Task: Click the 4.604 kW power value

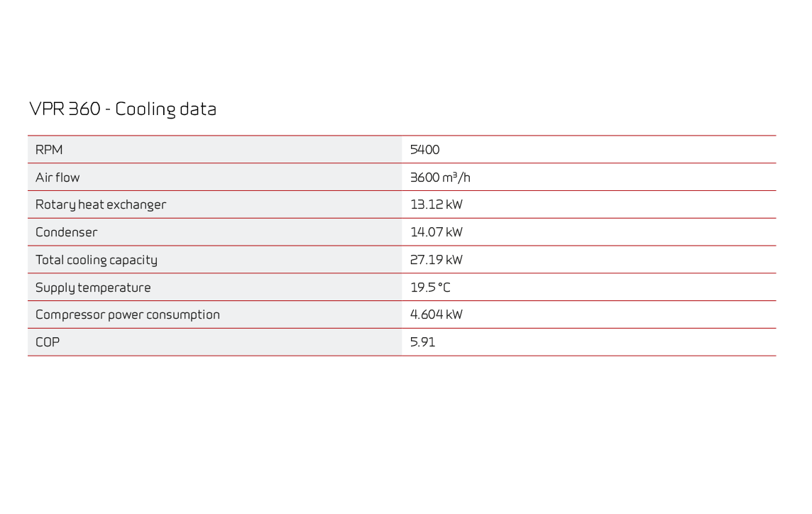Action: (436, 315)
